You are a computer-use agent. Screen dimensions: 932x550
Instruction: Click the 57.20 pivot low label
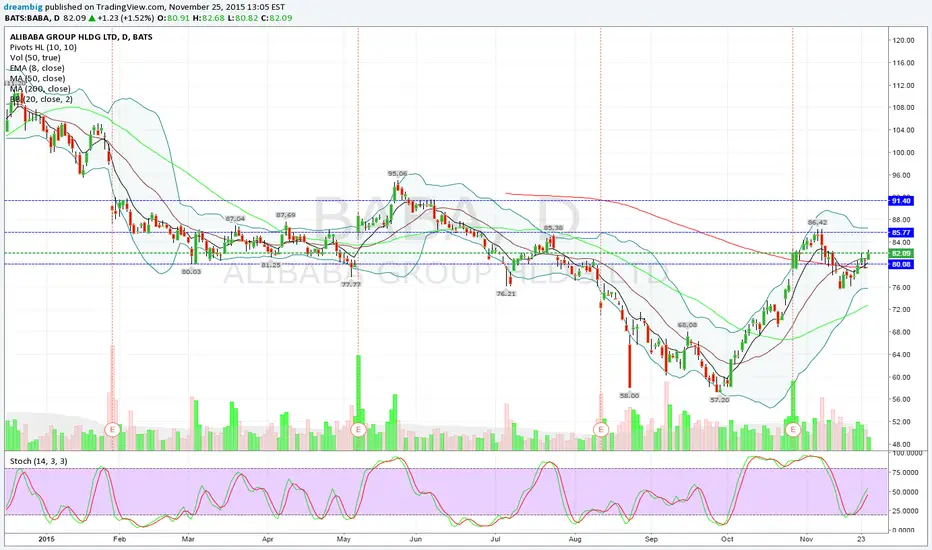tap(719, 400)
